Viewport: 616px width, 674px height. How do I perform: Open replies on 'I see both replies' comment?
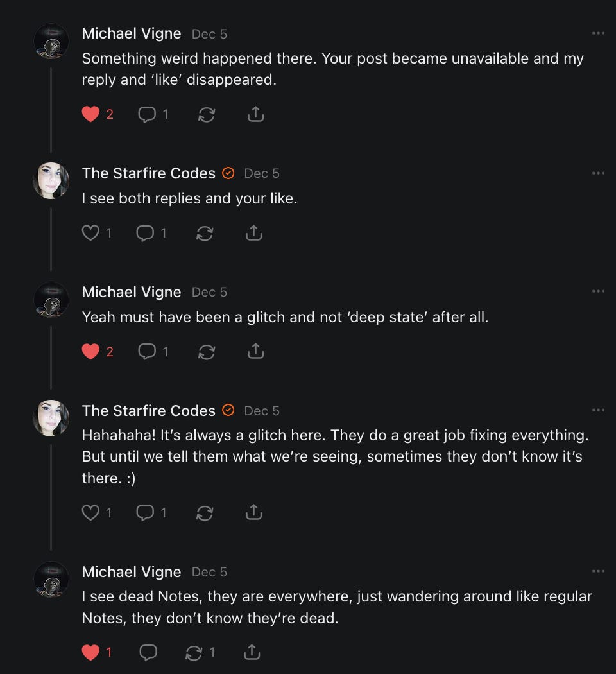click(146, 233)
